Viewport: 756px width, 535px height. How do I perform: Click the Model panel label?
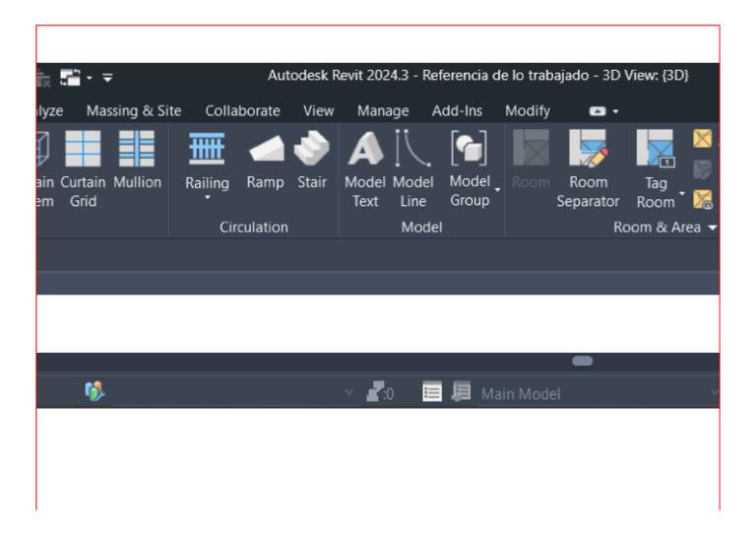pos(421,228)
